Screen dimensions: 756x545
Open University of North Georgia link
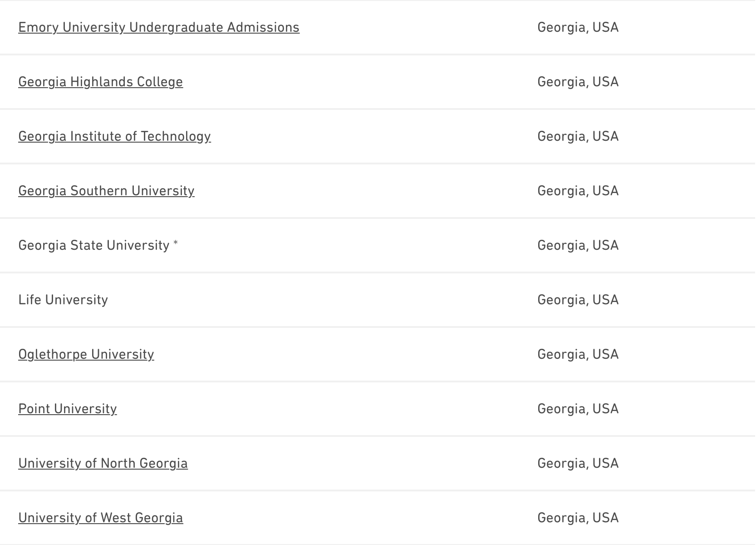103,463
